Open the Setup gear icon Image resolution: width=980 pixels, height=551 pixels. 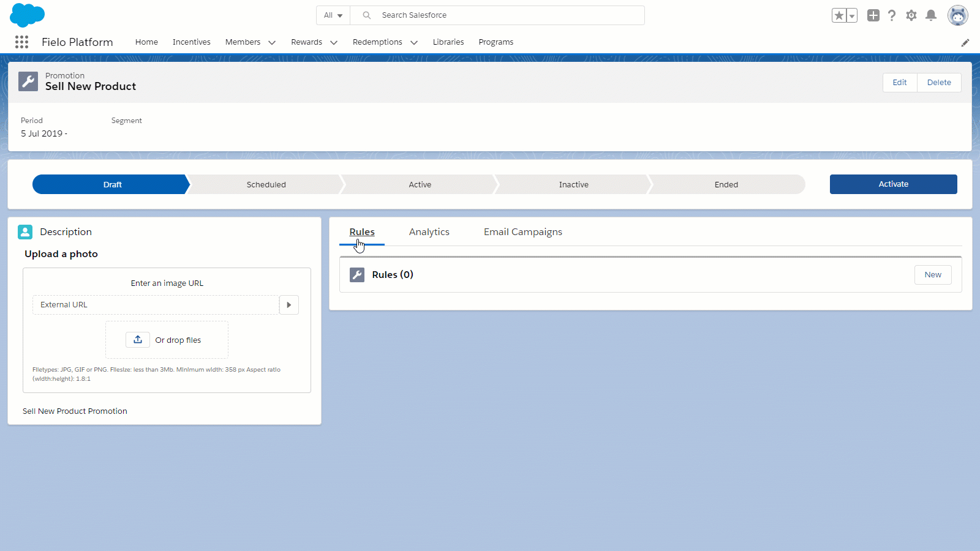(x=911, y=15)
